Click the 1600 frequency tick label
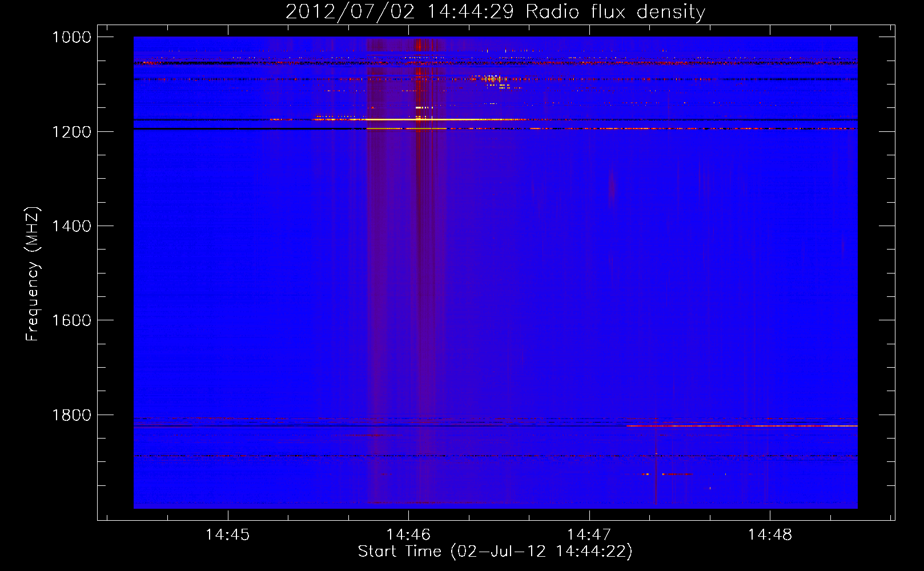This screenshot has height=571, width=924. pyautogui.click(x=71, y=320)
